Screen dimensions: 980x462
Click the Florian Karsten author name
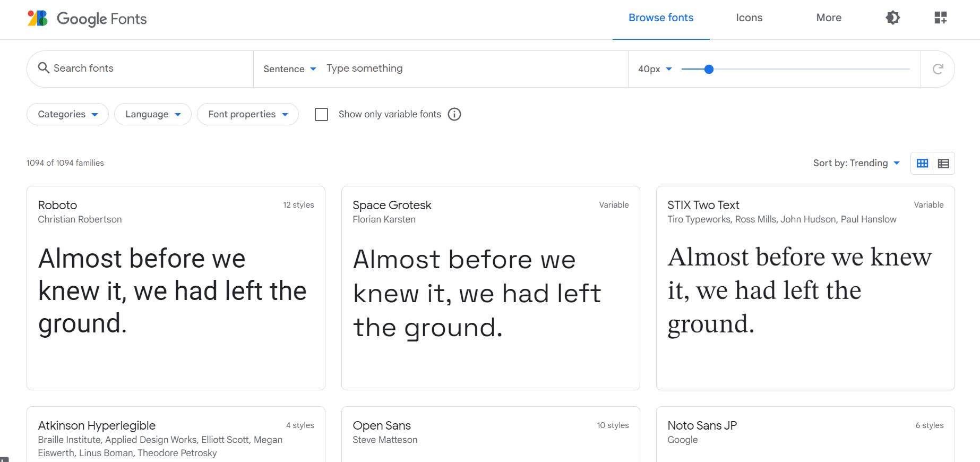[384, 219]
